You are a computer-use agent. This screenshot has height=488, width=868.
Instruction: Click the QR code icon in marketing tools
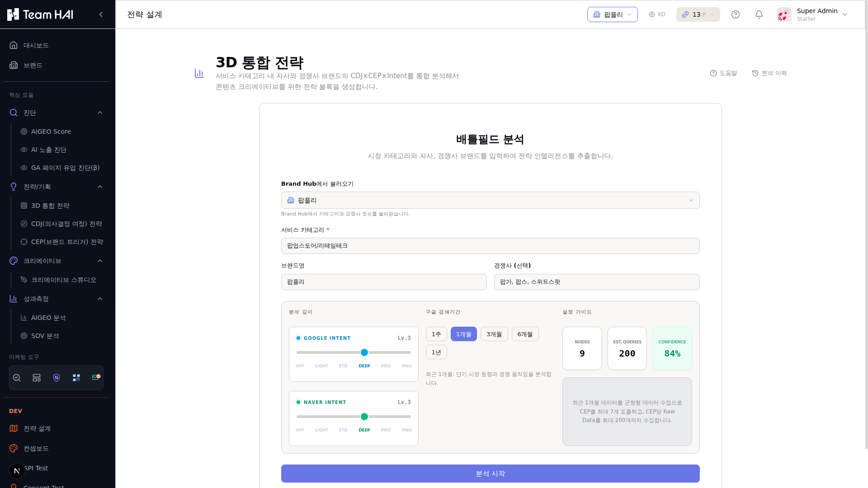coord(76,378)
